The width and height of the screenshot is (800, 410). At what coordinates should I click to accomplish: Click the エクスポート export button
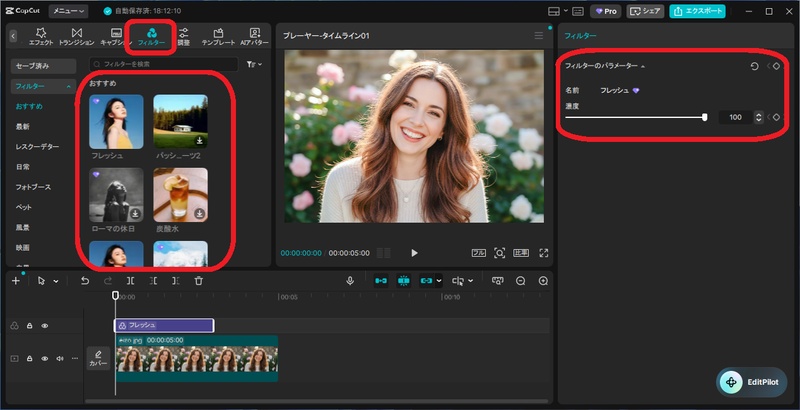(x=697, y=11)
